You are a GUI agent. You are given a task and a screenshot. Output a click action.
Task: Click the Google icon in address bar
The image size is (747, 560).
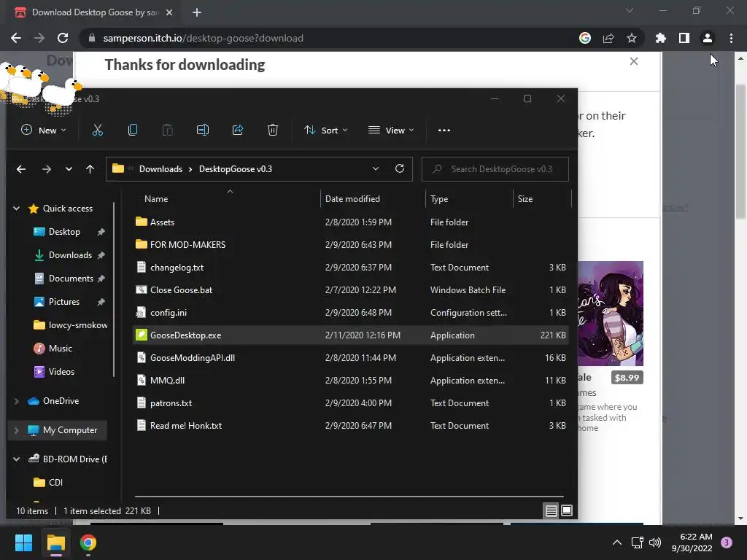(585, 38)
